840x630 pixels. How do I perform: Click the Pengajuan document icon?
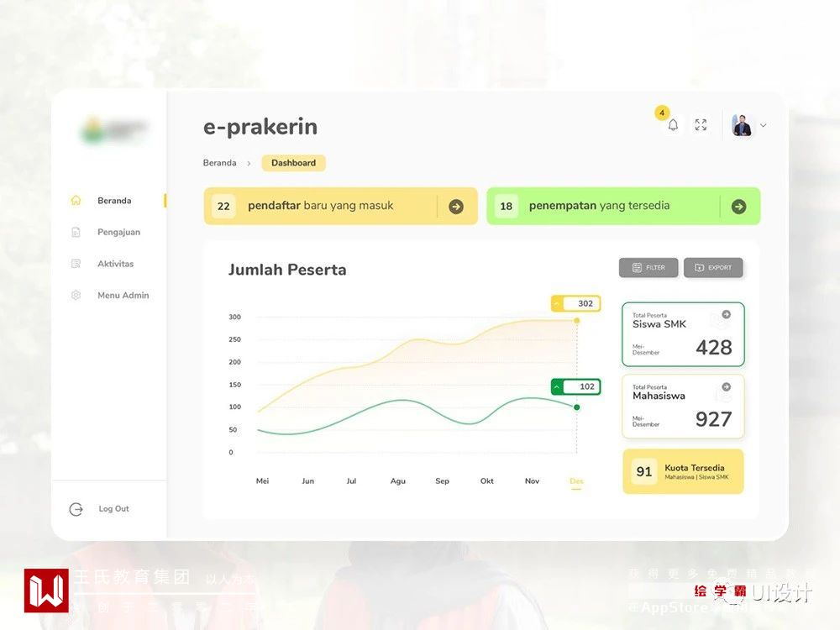(76, 232)
